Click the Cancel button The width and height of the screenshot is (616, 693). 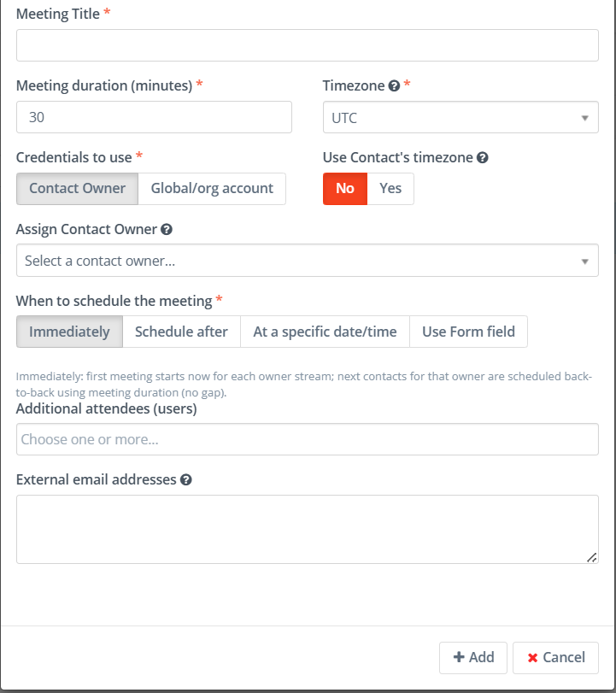556,658
